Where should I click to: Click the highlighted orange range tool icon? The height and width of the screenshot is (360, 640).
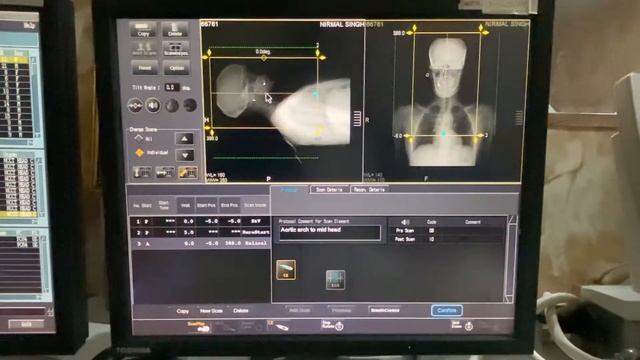pyautogui.click(x=188, y=173)
